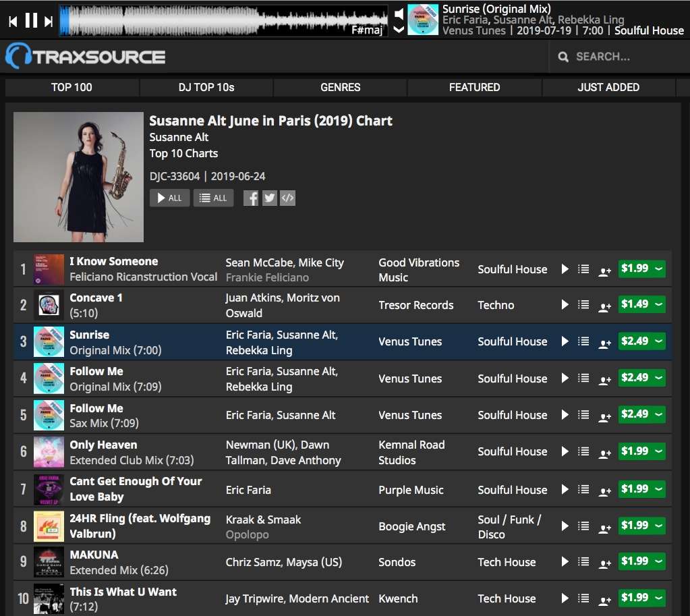Play 24HR Fling track

point(565,526)
